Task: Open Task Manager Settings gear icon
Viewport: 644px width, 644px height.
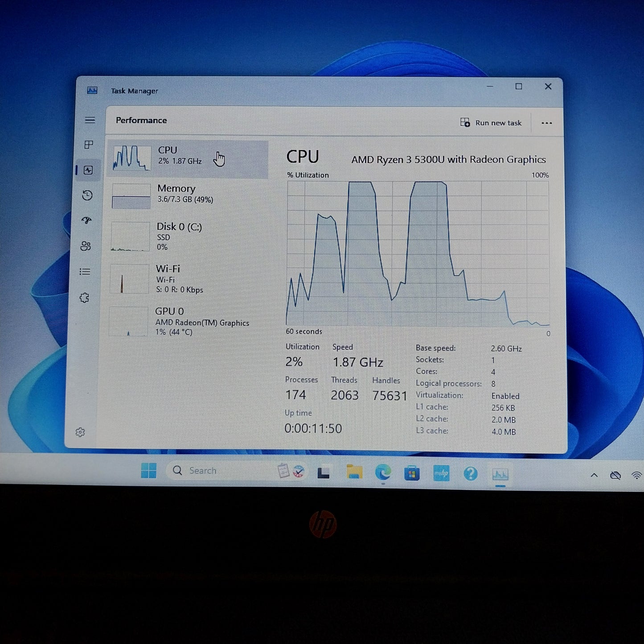Action: 80,432
